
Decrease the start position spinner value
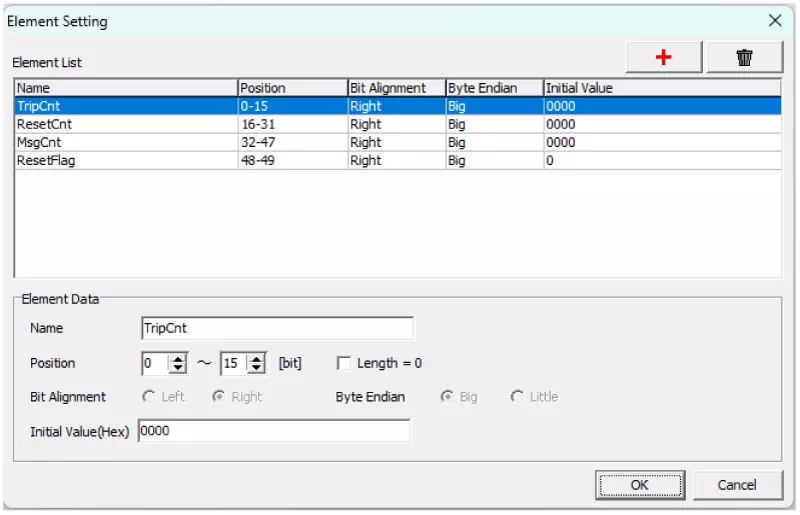(x=178, y=368)
